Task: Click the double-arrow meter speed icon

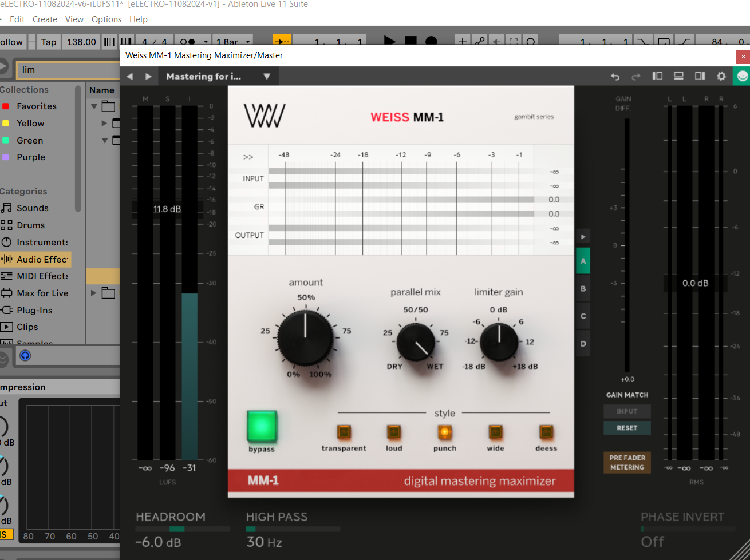Action: (x=248, y=157)
